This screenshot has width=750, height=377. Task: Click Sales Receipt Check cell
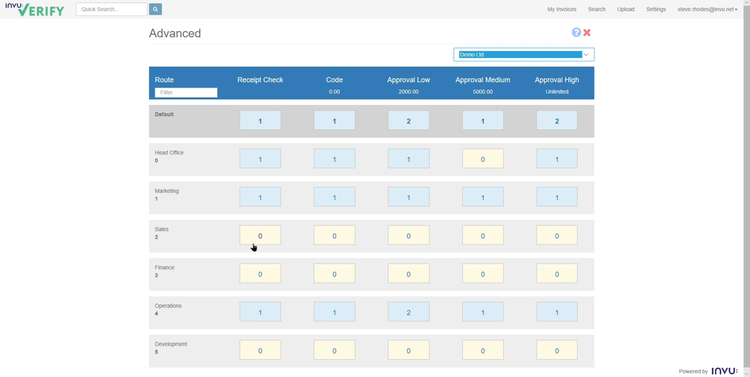coord(260,235)
